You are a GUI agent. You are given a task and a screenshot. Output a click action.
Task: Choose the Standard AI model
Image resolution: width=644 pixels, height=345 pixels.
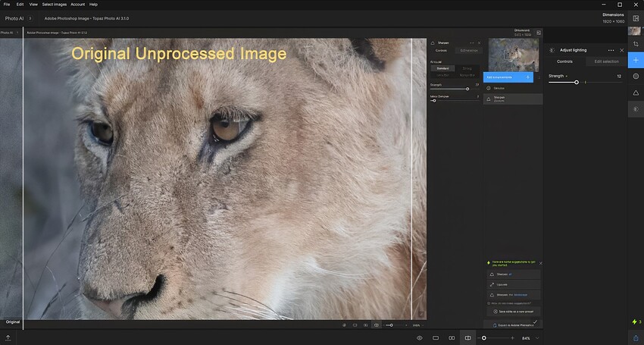pos(442,68)
